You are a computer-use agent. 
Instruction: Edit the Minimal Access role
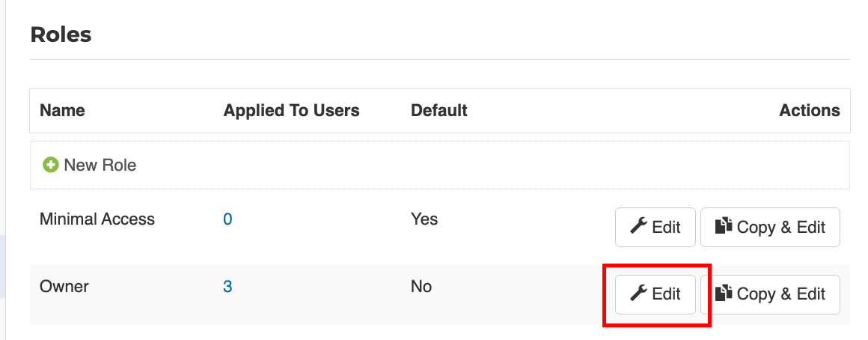655,227
